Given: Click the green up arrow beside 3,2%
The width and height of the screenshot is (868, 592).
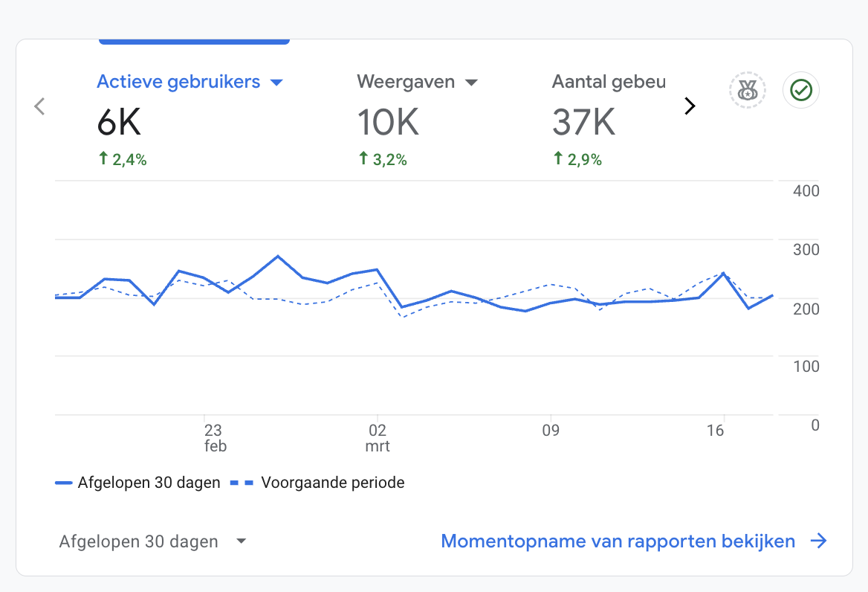Looking at the screenshot, I should point(363,158).
